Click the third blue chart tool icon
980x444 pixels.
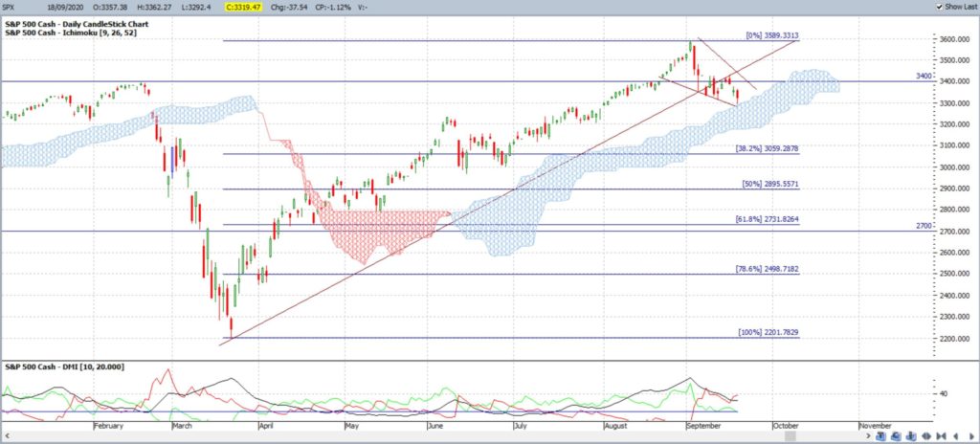tap(911, 436)
